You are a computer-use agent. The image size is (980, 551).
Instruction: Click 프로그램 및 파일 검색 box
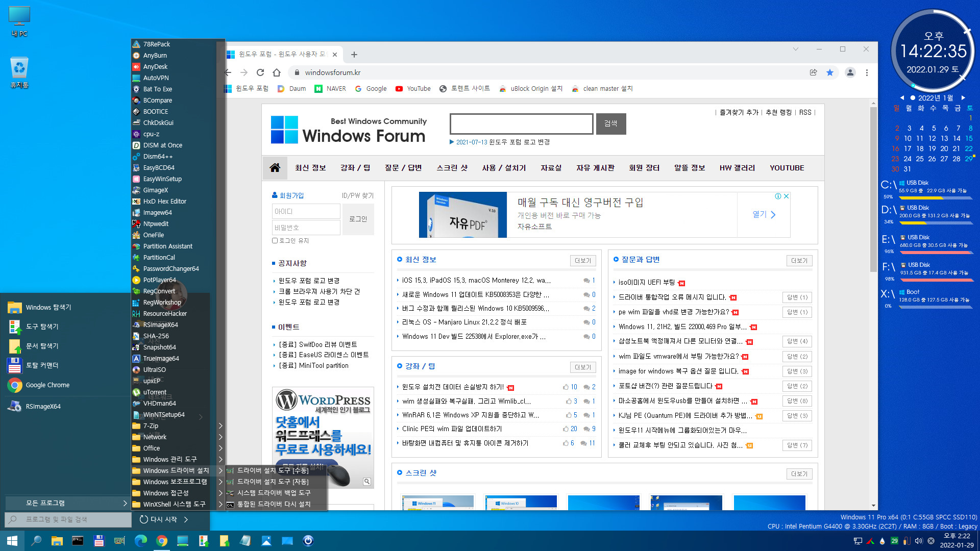(x=68, y=519)
